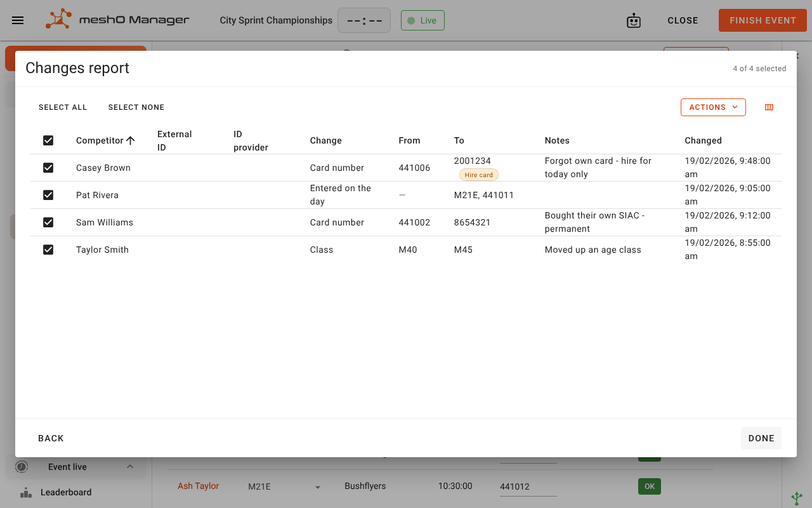Image resolution: width=812 pixels, height=508 pixels.
Task: Click the event timer display
Action: coord(364,20)
